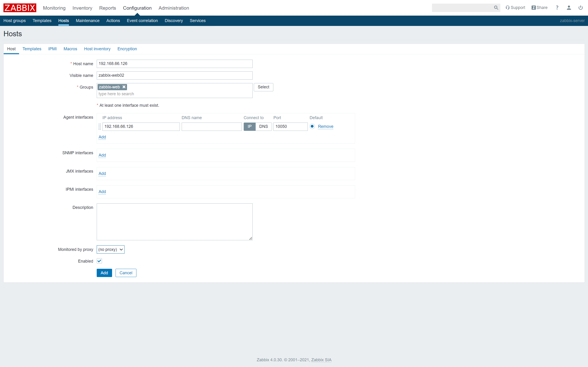
Task: Add an SNMP interface
Action: pyautogui.click(x=102, y=155)
